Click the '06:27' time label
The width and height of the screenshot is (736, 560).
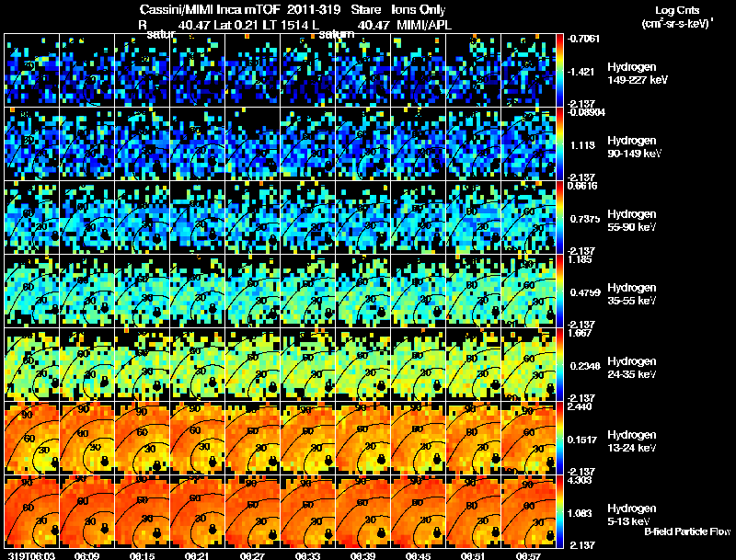[x=252, y=555]
